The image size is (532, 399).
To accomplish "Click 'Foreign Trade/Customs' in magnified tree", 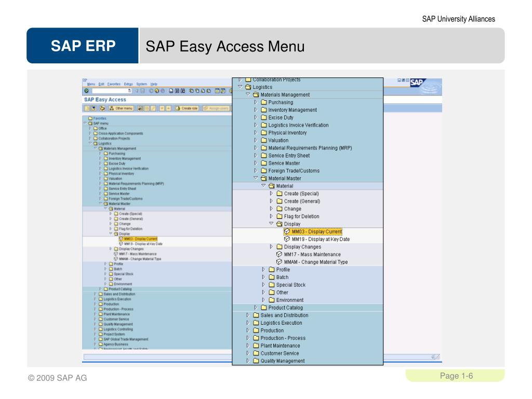I will pyautogui.click(x=294, y=170).
